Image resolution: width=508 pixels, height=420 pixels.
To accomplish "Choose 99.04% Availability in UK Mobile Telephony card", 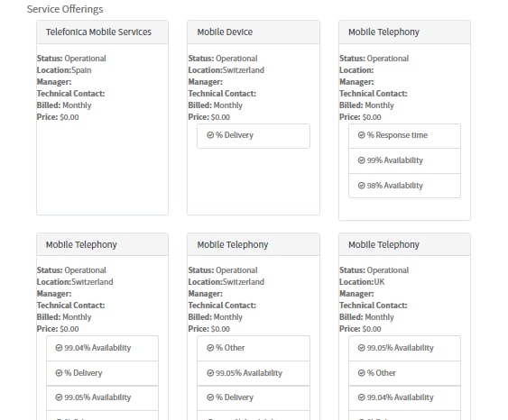I will click(404, 398).
